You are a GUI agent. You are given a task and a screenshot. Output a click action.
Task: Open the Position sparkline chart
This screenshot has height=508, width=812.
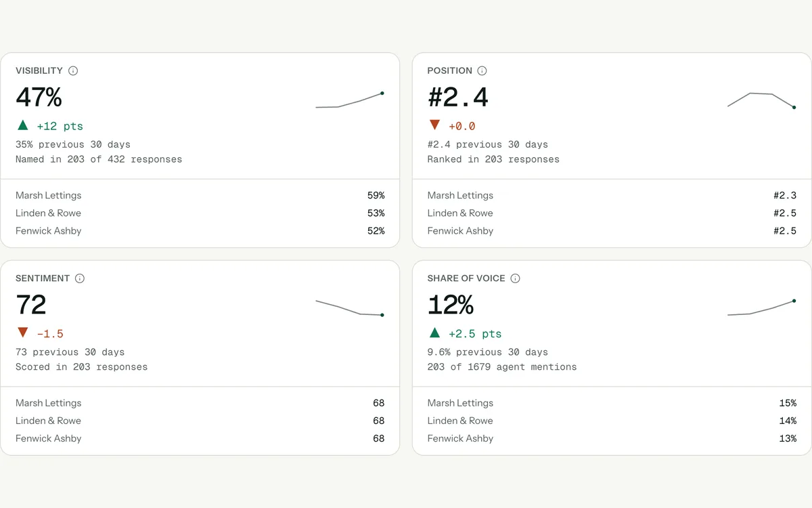pos(761,100)
